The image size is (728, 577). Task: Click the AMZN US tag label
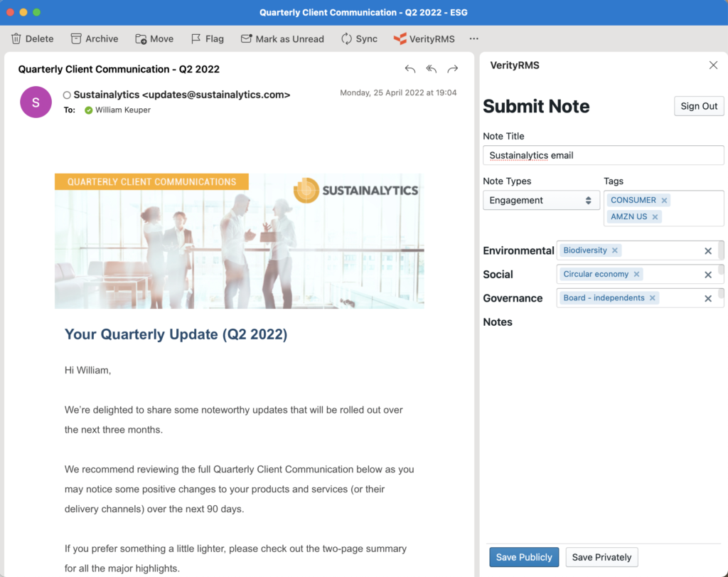pos(628,217)
